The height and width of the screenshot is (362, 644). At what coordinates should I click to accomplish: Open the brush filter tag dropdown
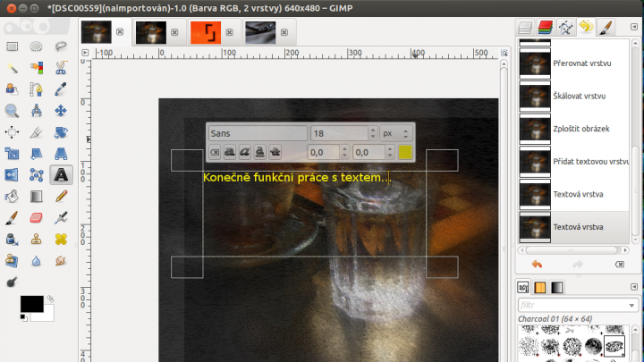631,305
